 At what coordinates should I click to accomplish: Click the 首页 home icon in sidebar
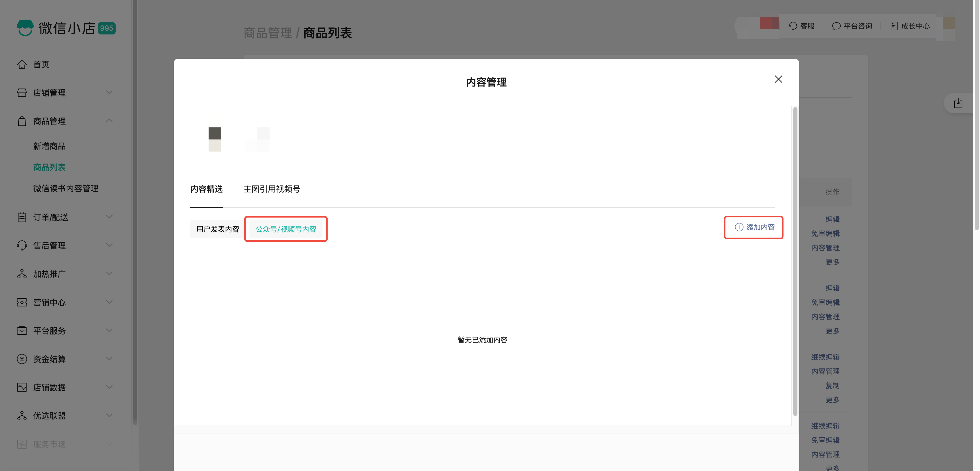pyautogui.click(x=22, y=65)
